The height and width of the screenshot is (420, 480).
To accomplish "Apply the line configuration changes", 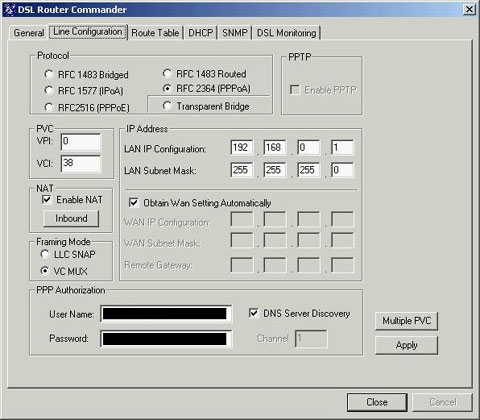I will pos(406,345).
